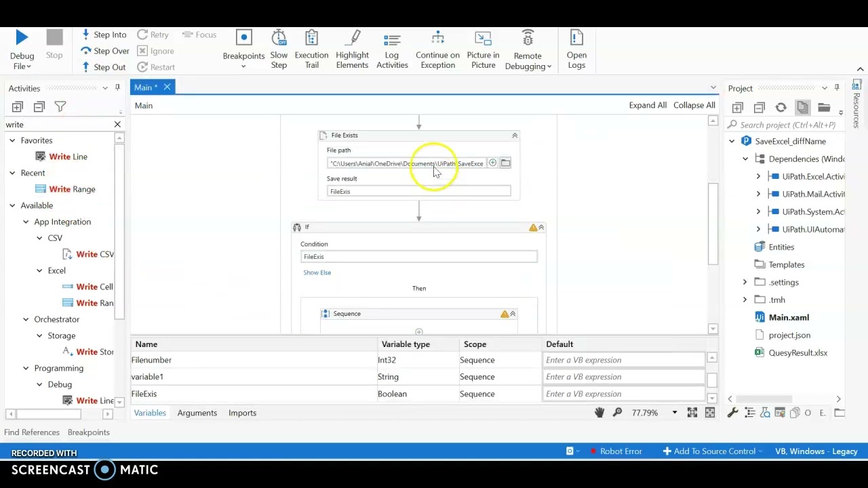Viewport: 868px width, 488px height.
Task: Click Step Over in debug ribbon
Action: click(105, 51)
